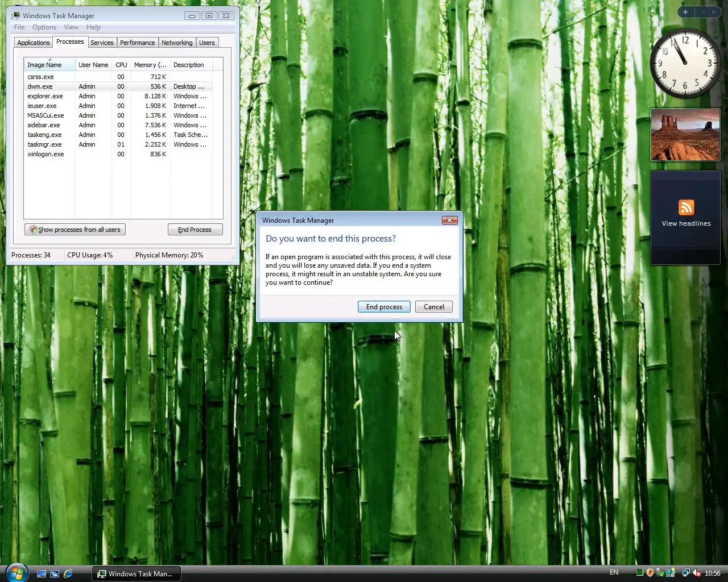The height and width of the screenshot is (582, 728).
Task: Click Show processes from all users
Action: tap(75, 230)
